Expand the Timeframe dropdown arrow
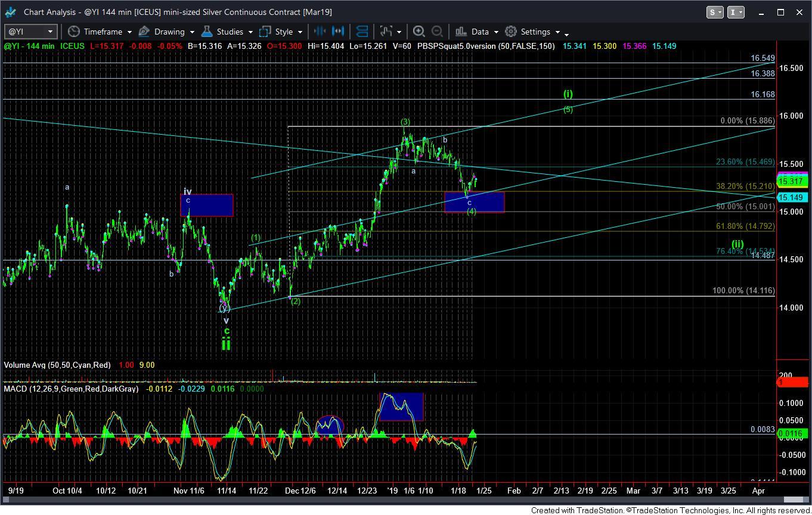812x515 pixels. pos(129,32)
